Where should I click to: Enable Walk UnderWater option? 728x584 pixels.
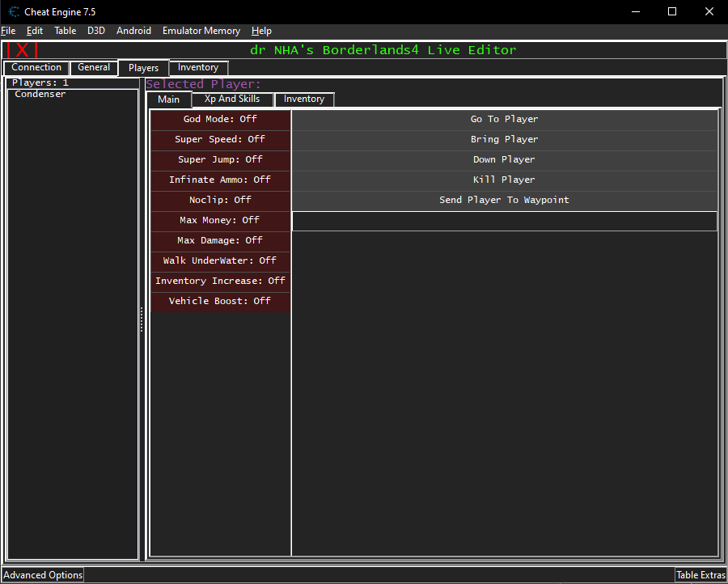pos(220,261)
